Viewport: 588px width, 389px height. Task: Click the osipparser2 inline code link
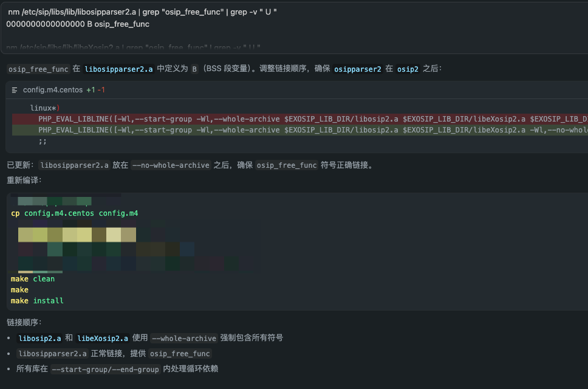coord(358,69)
